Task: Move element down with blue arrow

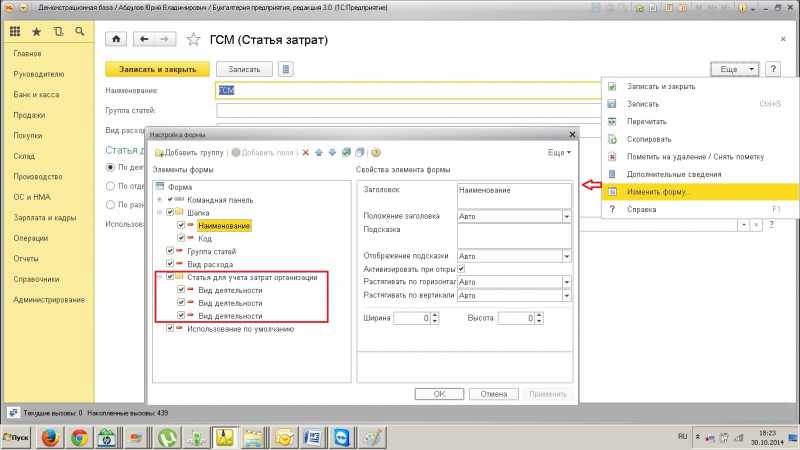Action: (332, 153)
